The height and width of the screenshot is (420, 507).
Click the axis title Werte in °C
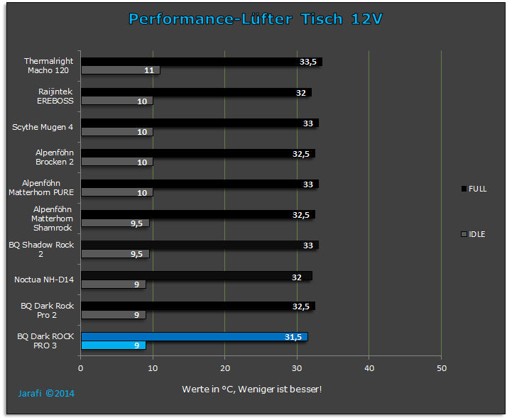[252, 389]
